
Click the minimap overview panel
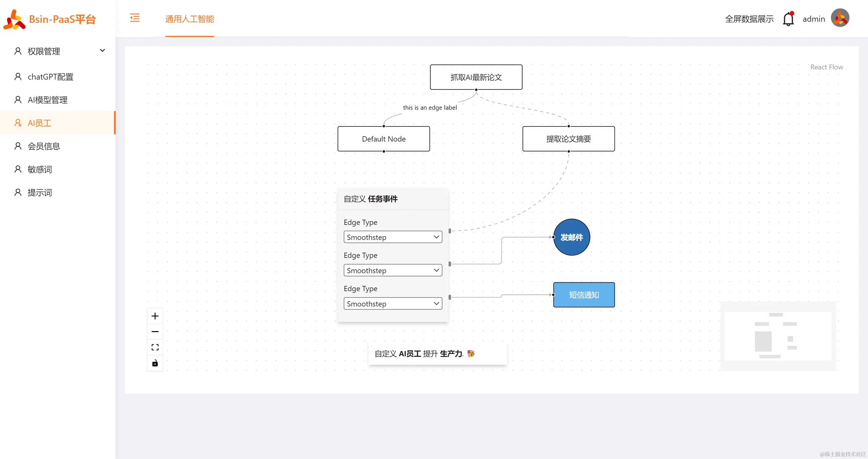(x=778, y=336)
